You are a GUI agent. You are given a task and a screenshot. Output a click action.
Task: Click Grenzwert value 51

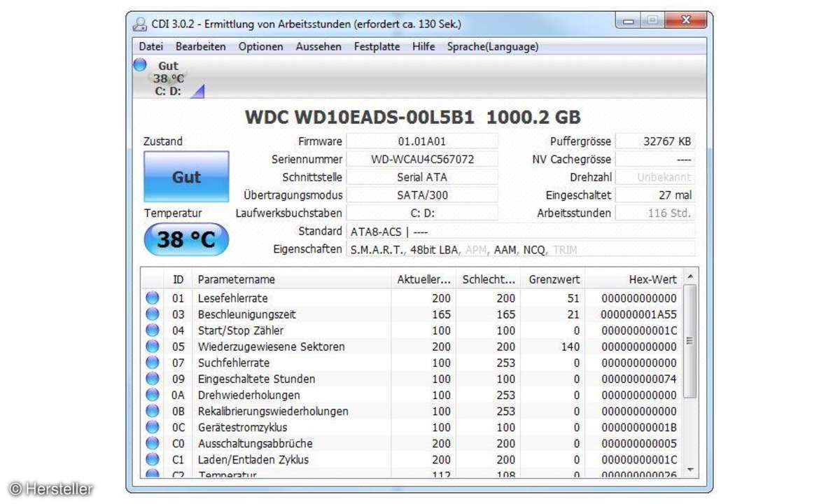[573, 298]
